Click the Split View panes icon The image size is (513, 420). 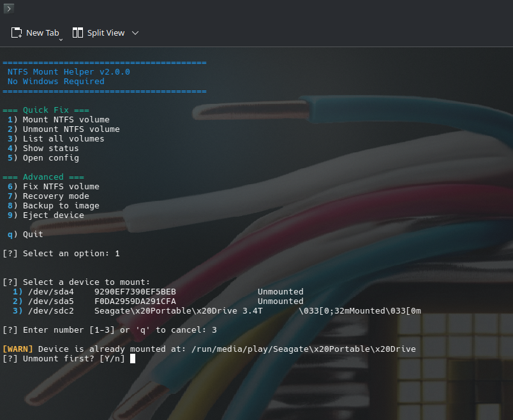(78, 32)
